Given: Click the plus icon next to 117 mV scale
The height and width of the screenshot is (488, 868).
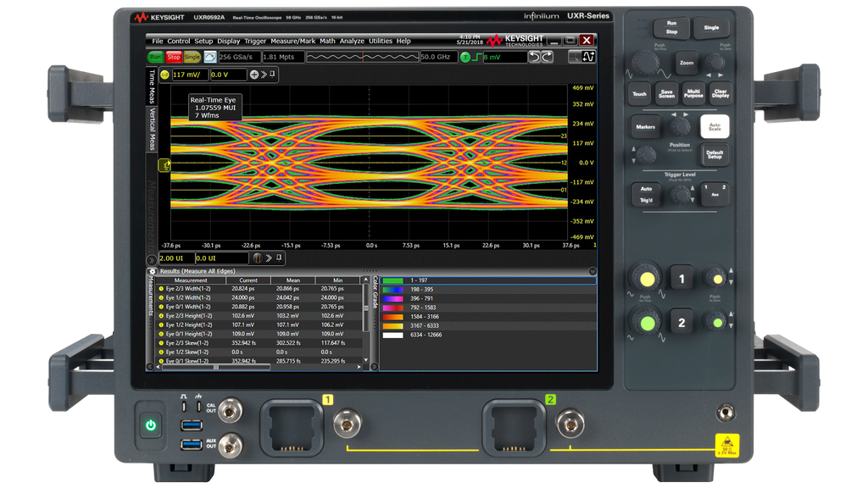Looking at the screenshot, I should pos(253,75).
